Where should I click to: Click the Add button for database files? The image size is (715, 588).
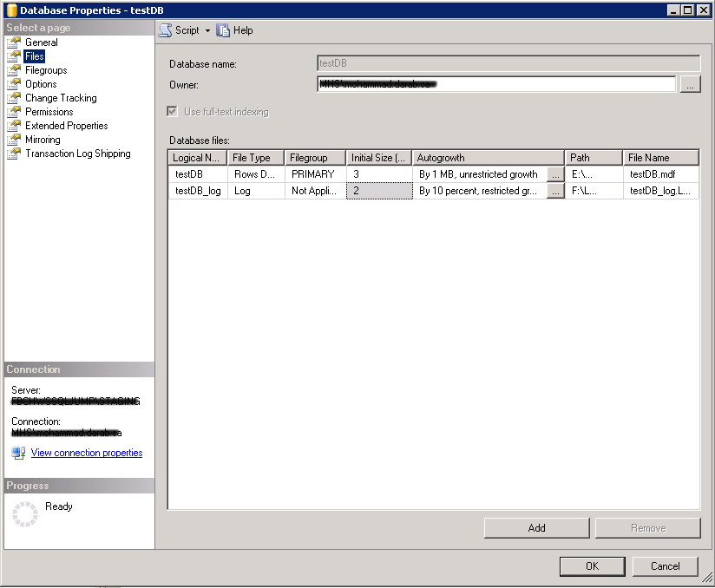tap(535, 527)
